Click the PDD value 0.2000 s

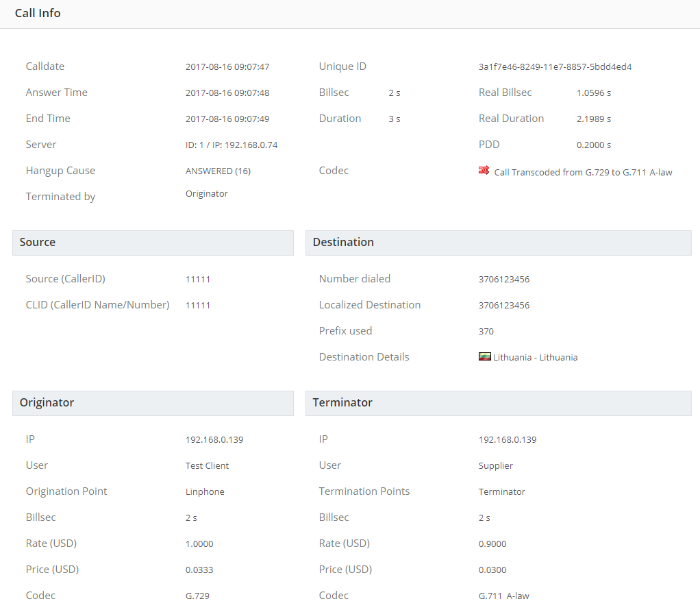click(594, 145)
